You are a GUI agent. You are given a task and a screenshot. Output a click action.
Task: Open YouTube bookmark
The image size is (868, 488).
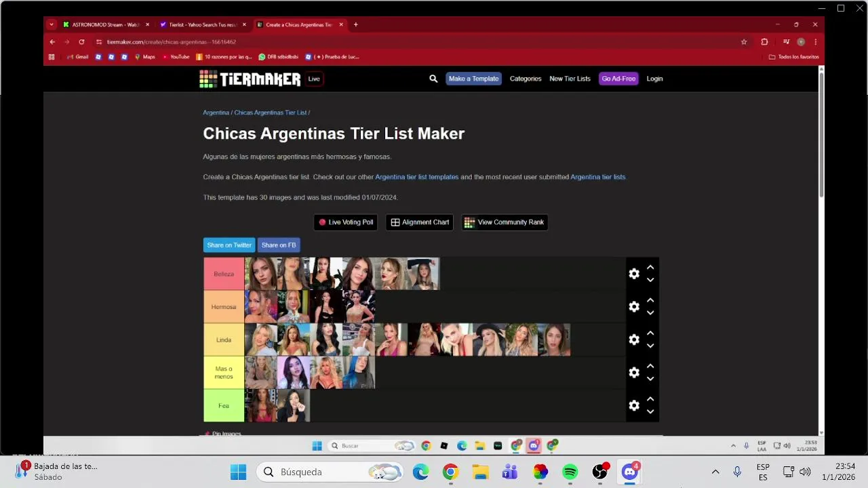[x=176, y=57]
